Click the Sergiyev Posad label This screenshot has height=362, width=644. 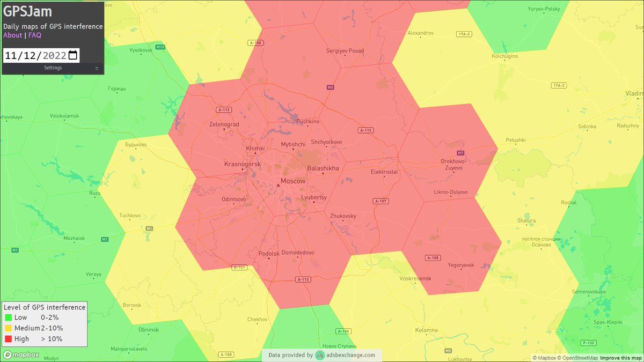[345, 51]
